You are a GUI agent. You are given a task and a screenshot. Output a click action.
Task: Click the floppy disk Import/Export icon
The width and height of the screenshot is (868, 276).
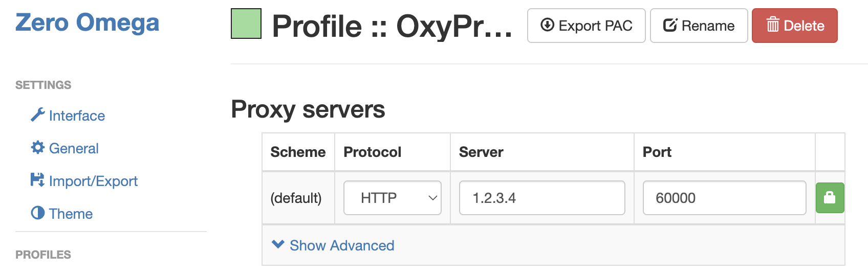37,180
